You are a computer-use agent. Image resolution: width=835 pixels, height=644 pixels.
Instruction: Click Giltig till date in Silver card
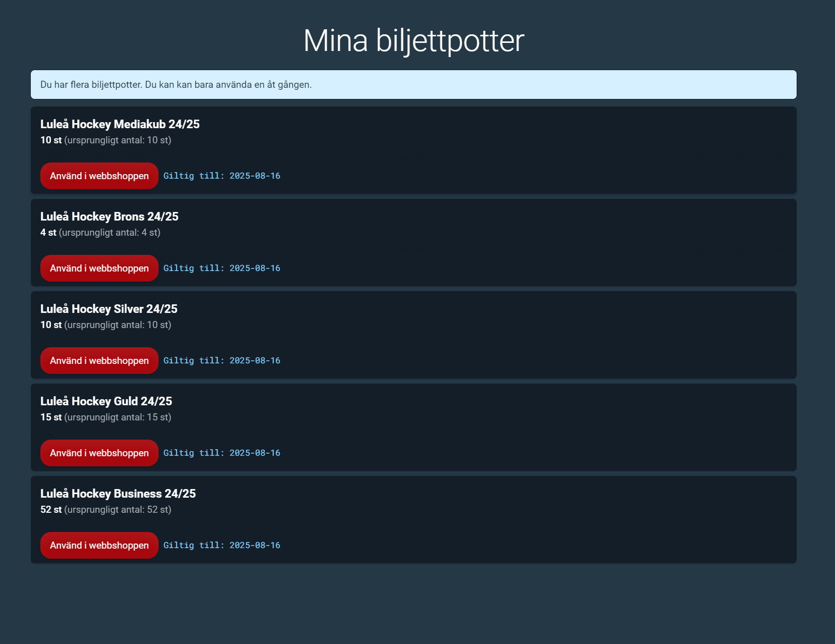tap(222, 360)
